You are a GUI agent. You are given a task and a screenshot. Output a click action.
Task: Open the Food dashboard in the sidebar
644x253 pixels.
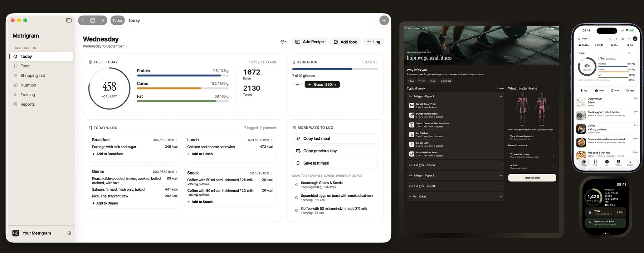coord(41,66)
